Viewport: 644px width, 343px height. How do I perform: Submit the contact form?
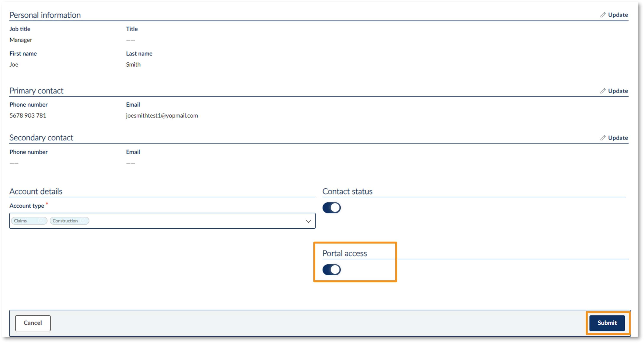[607, 323]
